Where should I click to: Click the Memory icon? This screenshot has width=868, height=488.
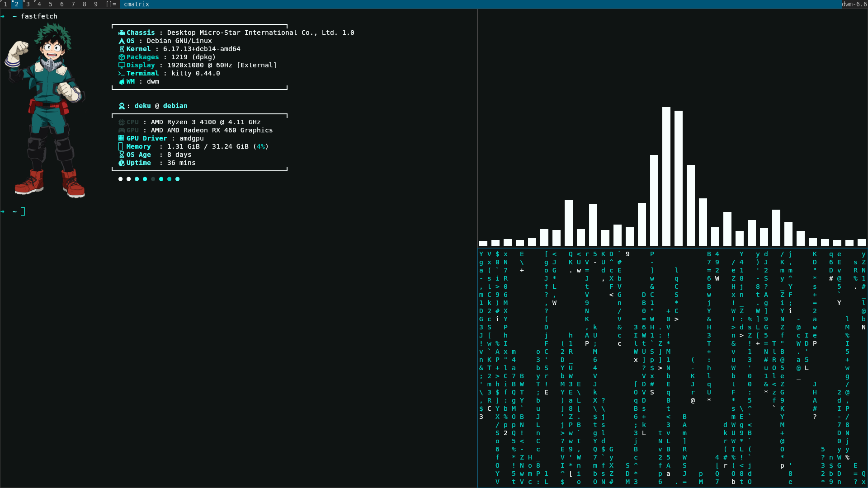point(121,146)
